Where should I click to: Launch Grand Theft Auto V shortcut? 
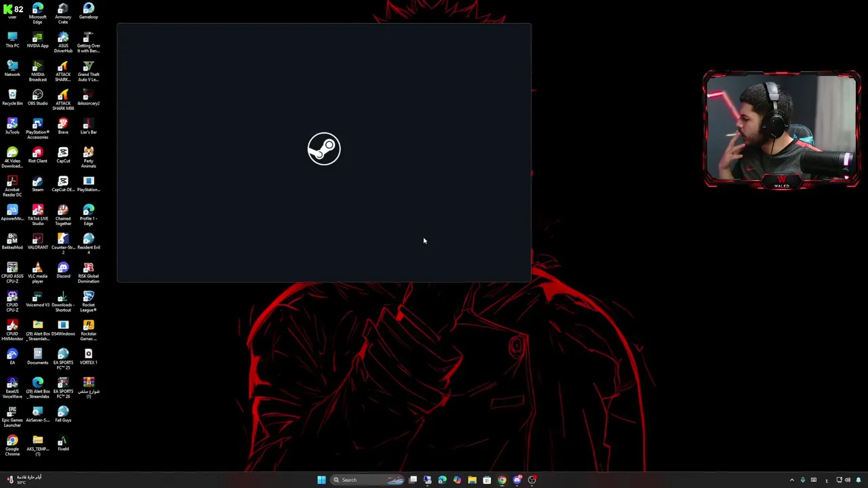88,71
